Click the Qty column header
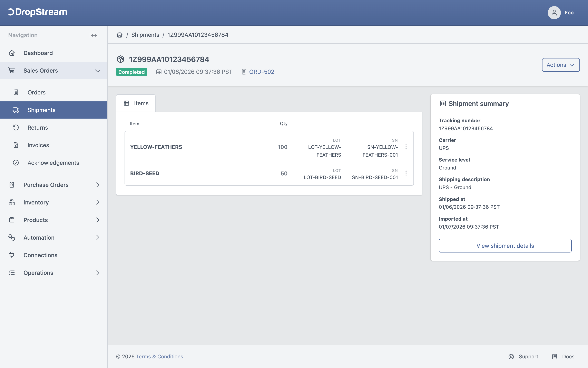The width and height of the screenshot is (588, 368). point(284,123)
